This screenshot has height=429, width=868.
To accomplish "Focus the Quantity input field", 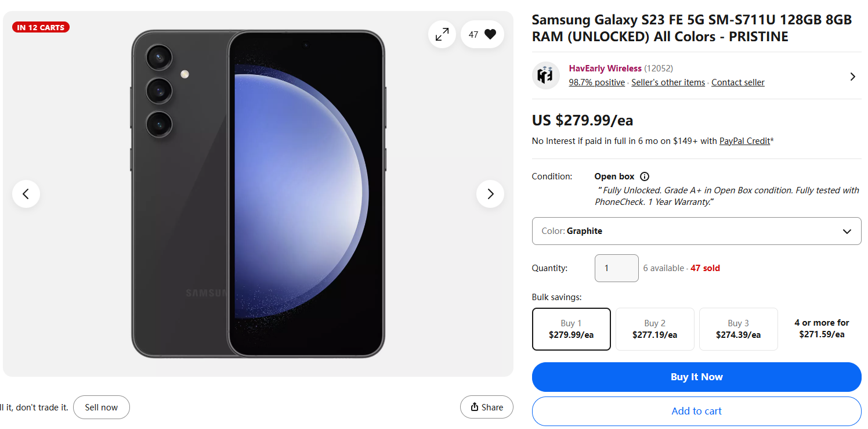I will 616,268.
